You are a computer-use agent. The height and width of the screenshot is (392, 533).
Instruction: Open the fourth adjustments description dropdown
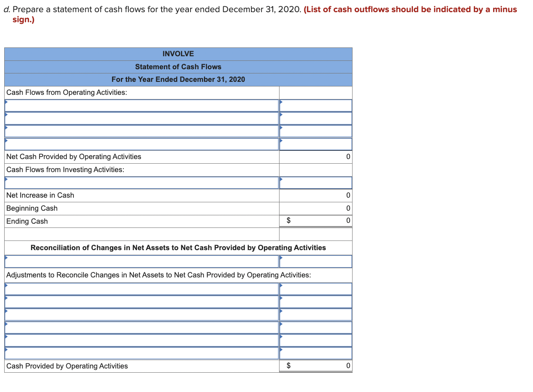(x=141, y=327)
